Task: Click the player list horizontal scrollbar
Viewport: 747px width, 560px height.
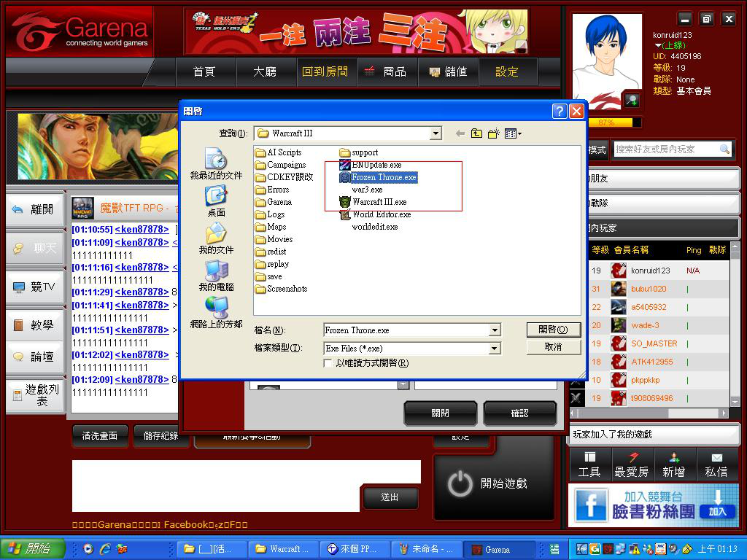Action: tap(649, 413)
